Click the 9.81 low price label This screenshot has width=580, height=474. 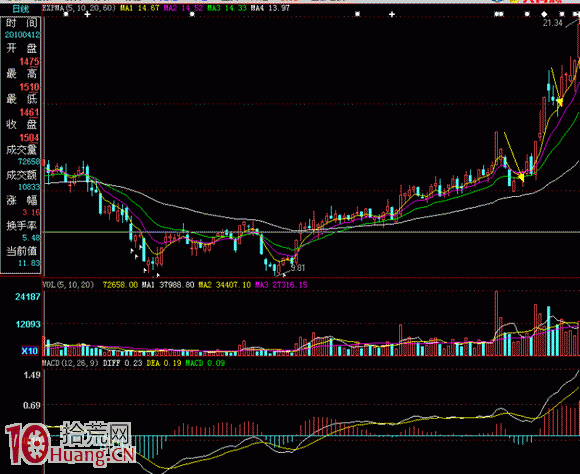point(298,268)
